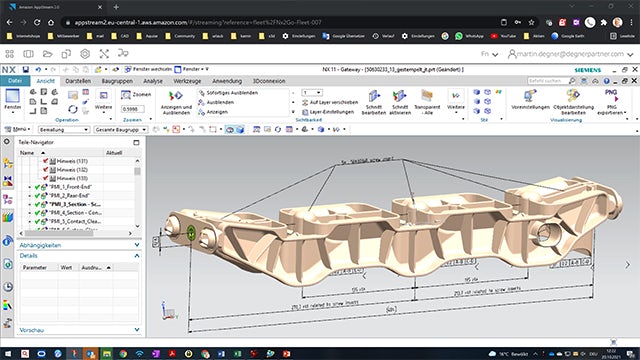Screen dimensions: 640x360
Task: Toggle green check of PMI_3_Section row
Action: (x=37, y=204)
